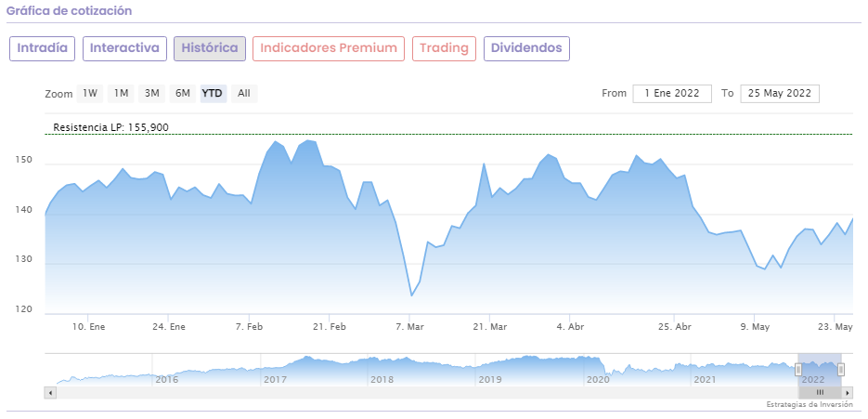Viewport: 868px width, 419px height.
Task: Switch to the Interactiva tab
Action: tap(124, 48)
